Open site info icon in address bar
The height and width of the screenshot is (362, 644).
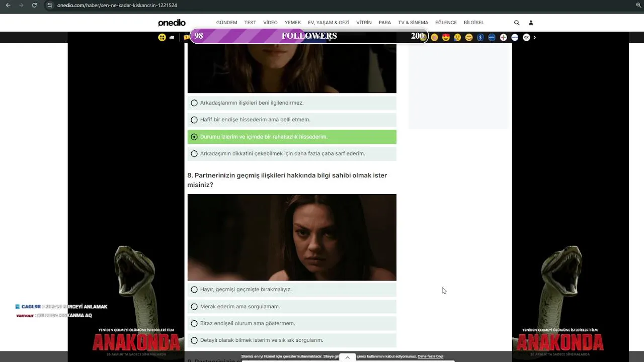click(x=49, y=5)
